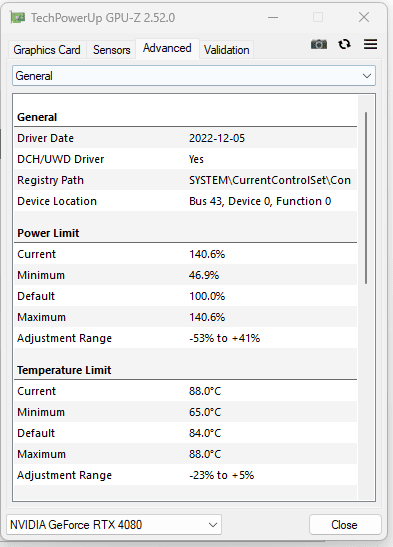Image resolution: width=393 pixels, height=547 pixels.
Task: Switch to the Graphics Card tab
Action: [47, 50]
